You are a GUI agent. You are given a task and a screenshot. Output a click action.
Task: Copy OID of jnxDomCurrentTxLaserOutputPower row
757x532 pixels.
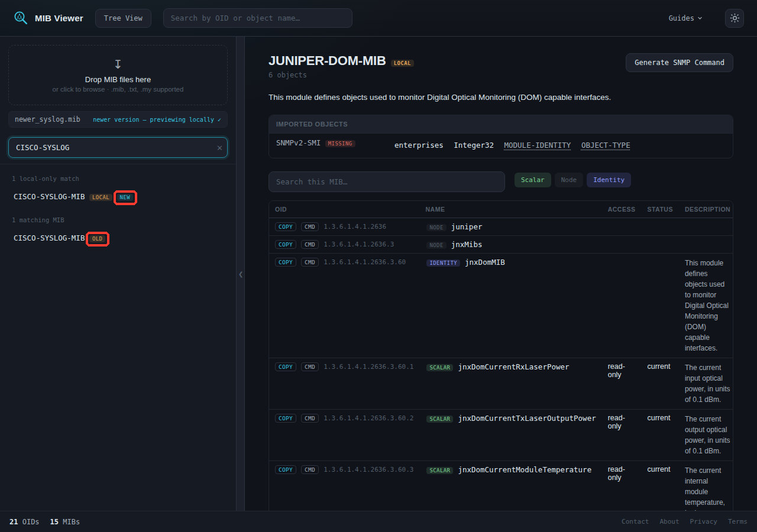[286, 418]
